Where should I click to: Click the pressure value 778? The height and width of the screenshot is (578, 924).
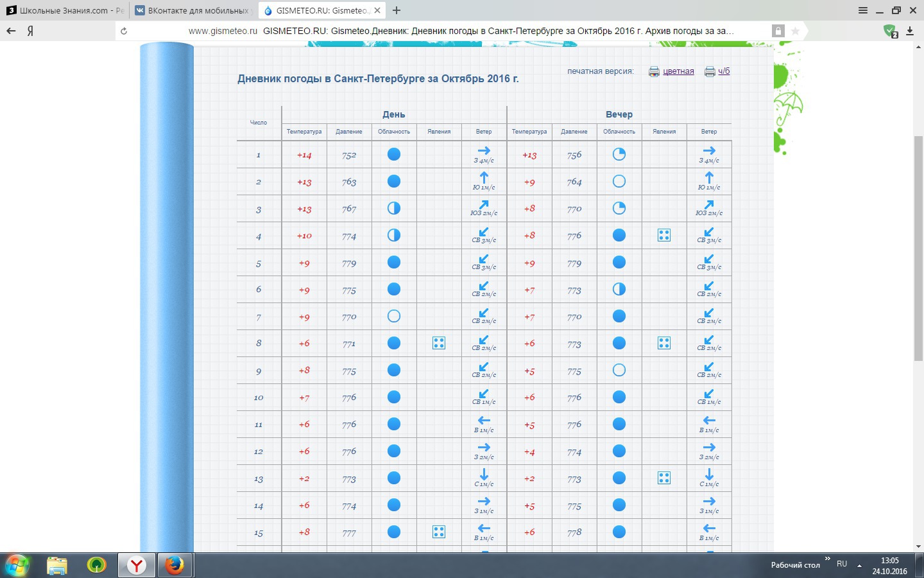574,532
